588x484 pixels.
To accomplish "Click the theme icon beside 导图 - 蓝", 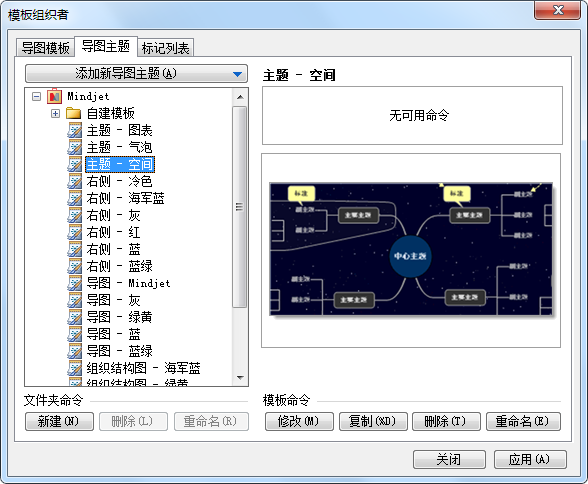I will [75, 334].
